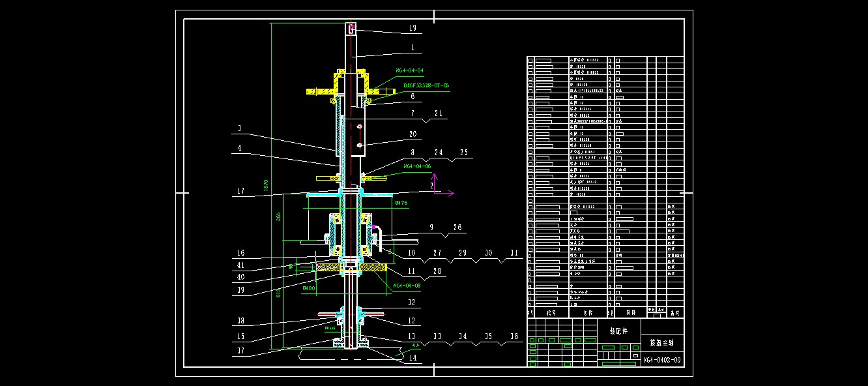
Task: Click the green label NG4-04-08
Action: click(x=407, y=286)
